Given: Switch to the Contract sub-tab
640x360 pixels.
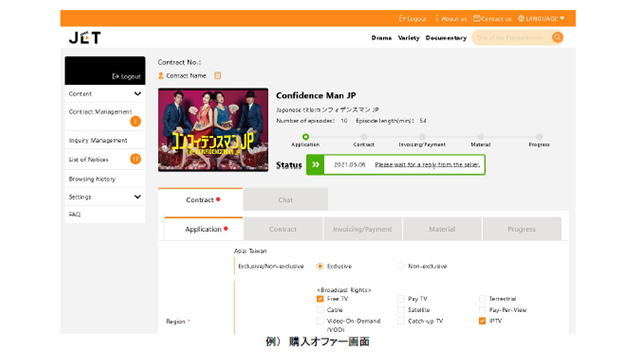Looking at the screenshot, I should pos(283,229).
